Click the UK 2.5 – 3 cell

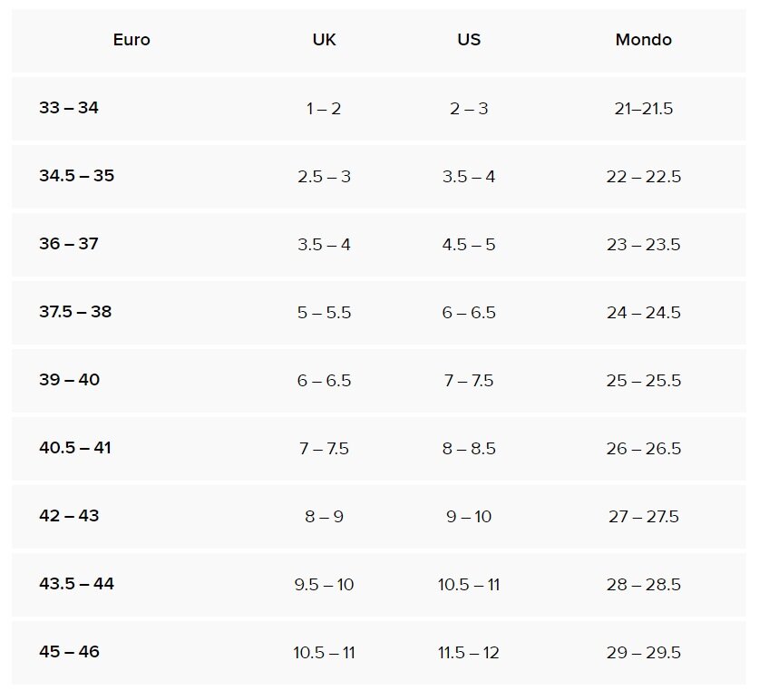pyautogui.click(x=324, y=177)
